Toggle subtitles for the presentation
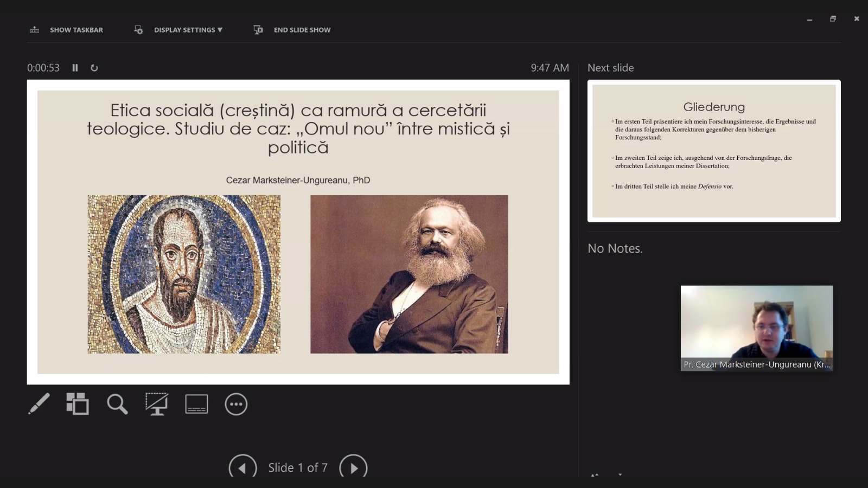Screen dimensions: 868x488 click(196, 404)
